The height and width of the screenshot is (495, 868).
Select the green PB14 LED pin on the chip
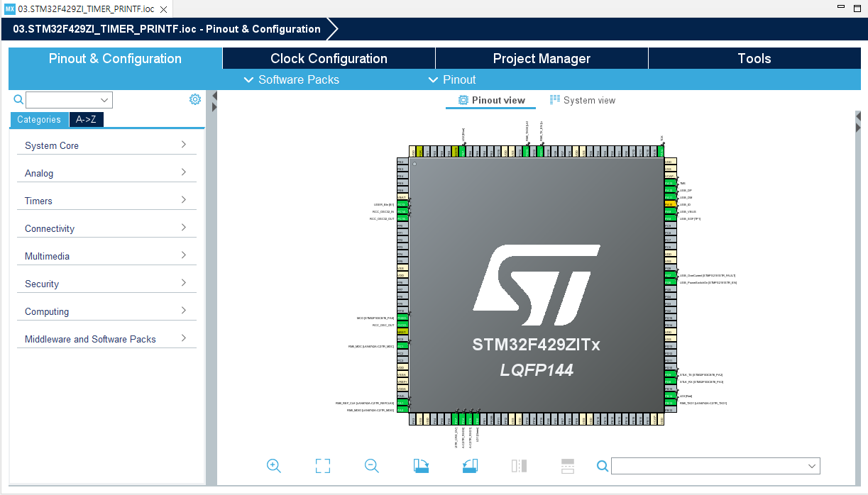point(669,396)
